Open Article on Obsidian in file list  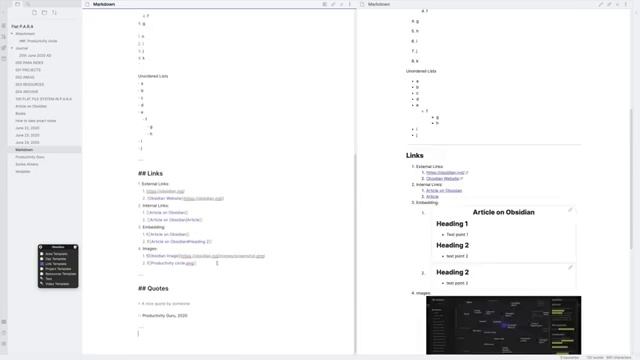tap(31, 106)
